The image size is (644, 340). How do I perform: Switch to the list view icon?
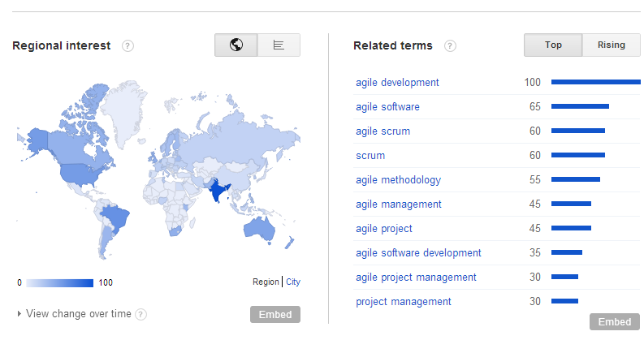point(279,45)
